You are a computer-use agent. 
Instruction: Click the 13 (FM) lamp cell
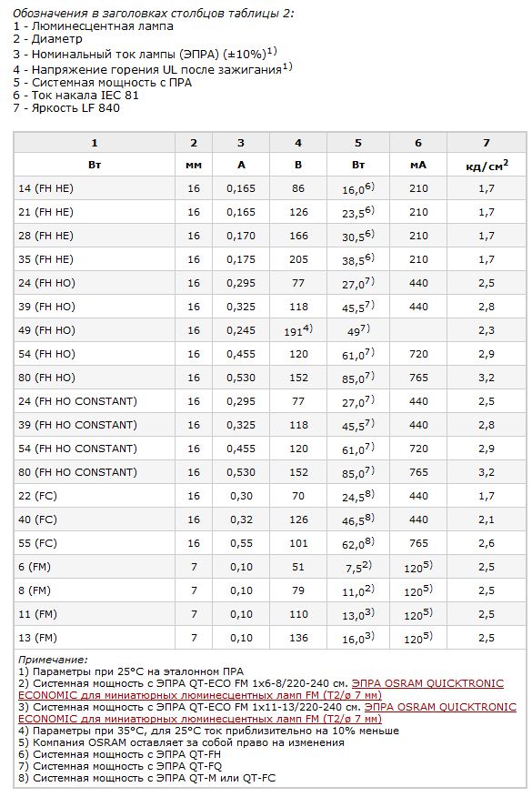[95, 638]
